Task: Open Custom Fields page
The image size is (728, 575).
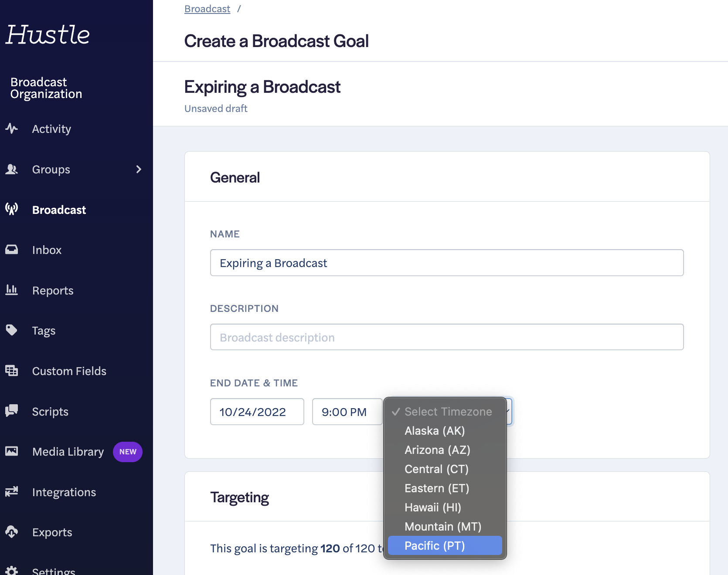Action: (x=69, y=371)
